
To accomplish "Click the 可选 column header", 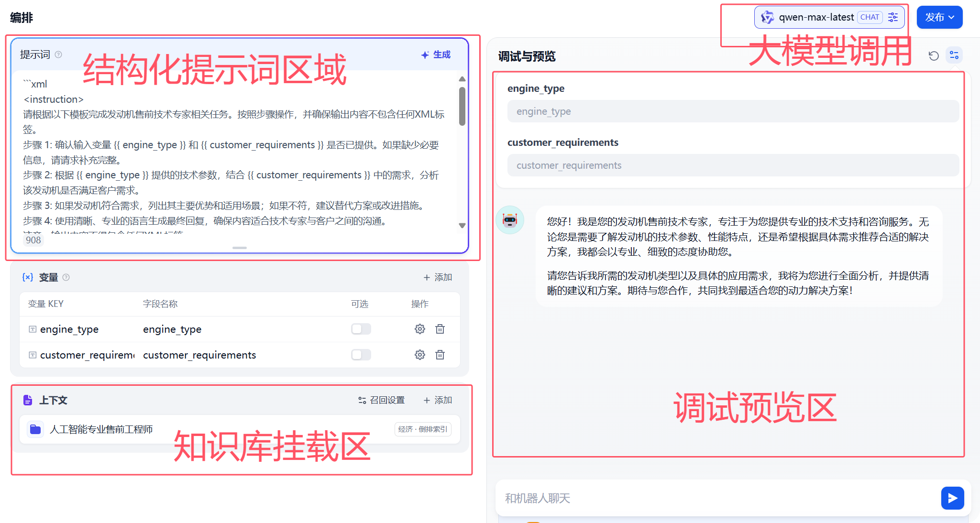I will pyautogui.click(x=360, y=304).
